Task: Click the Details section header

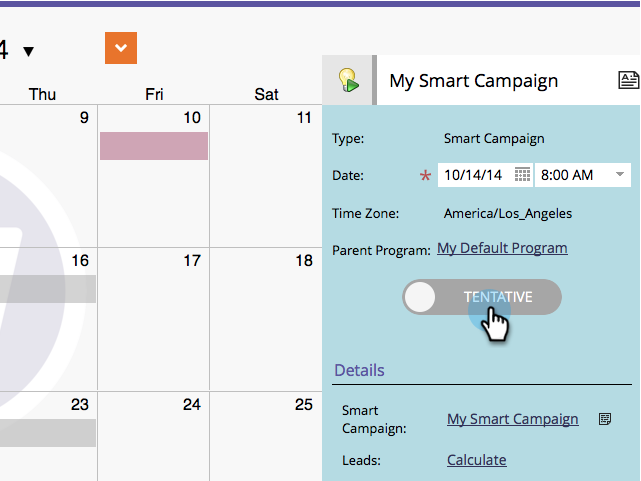Action: (x=359, y=370)
